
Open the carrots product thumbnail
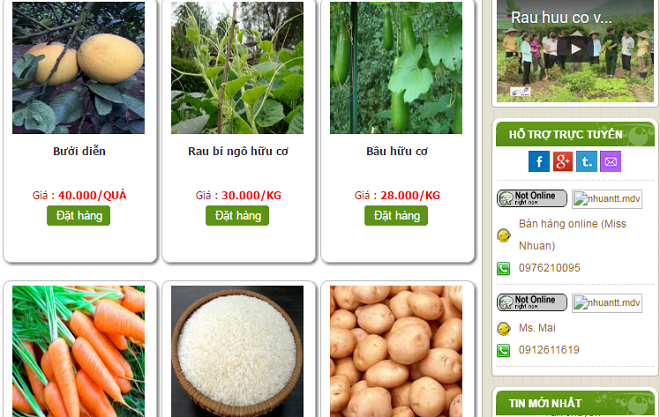(x=78, y=351)
